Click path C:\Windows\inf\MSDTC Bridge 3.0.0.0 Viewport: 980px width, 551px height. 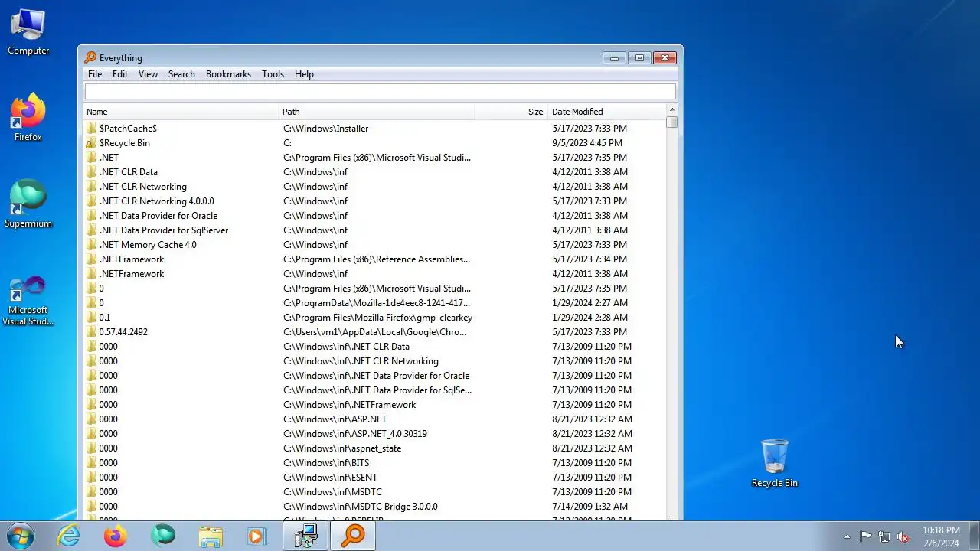point(360,507)
